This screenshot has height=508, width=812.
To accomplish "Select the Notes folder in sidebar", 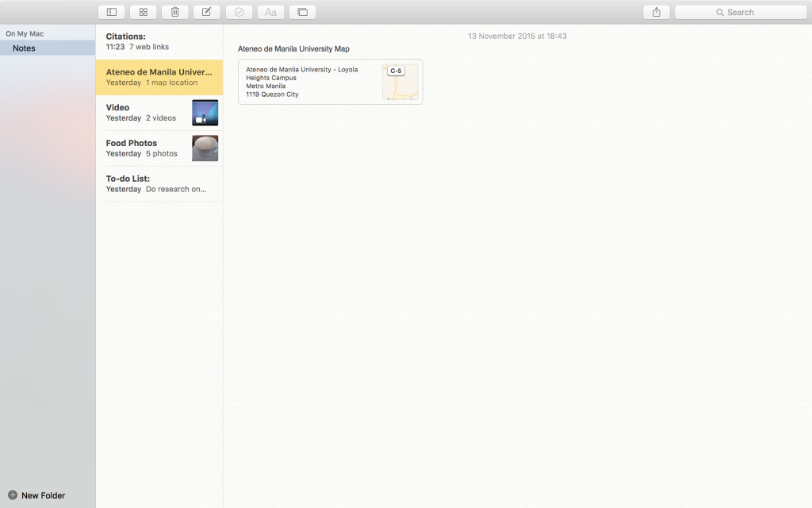I will 48,48.
